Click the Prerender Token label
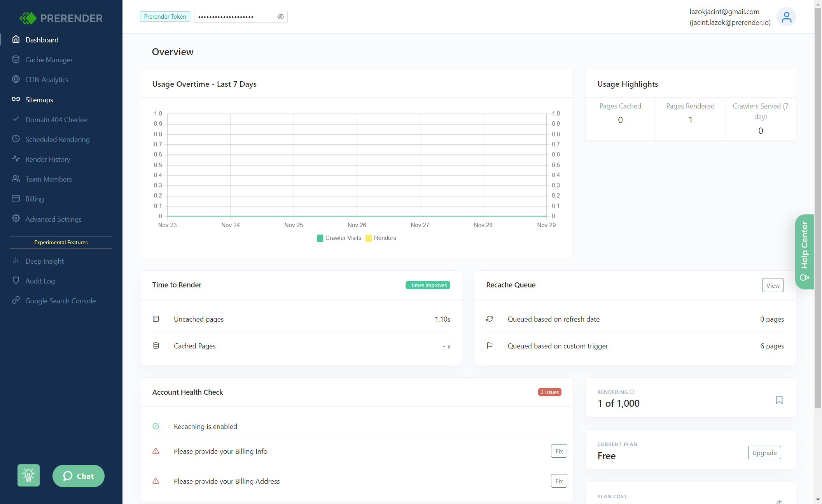822x504 pixels. pos(165,16)
